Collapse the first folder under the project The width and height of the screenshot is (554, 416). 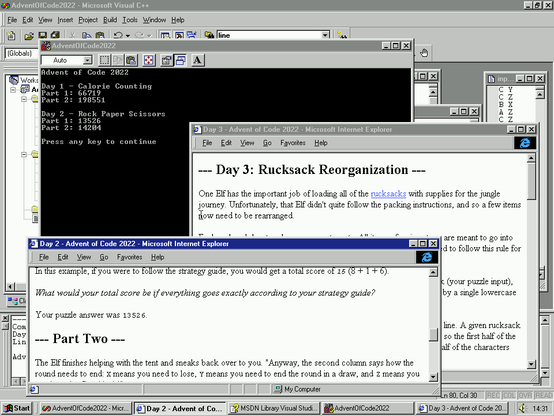click(24, 99)
